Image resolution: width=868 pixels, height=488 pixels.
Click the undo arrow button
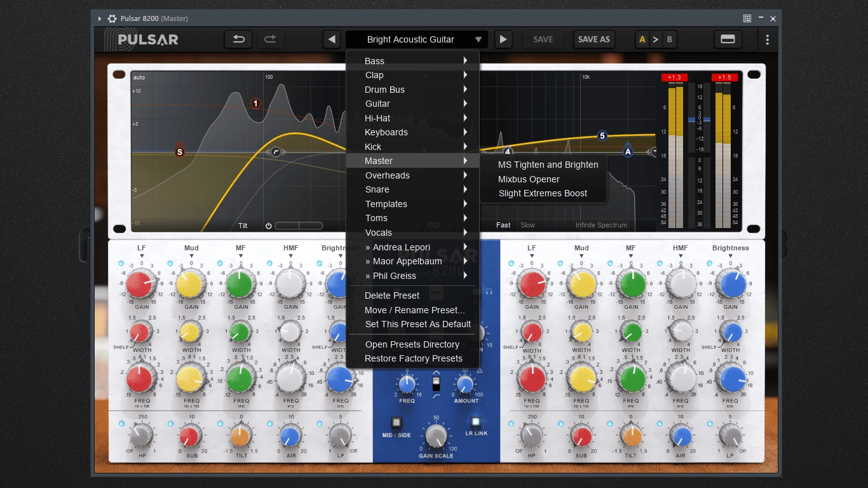(x=238, y=39)
